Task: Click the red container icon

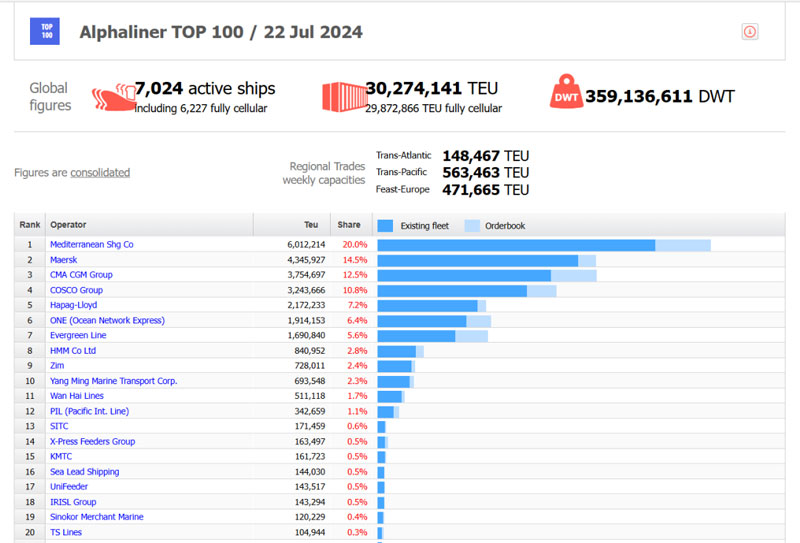Action: click(343, 96)
